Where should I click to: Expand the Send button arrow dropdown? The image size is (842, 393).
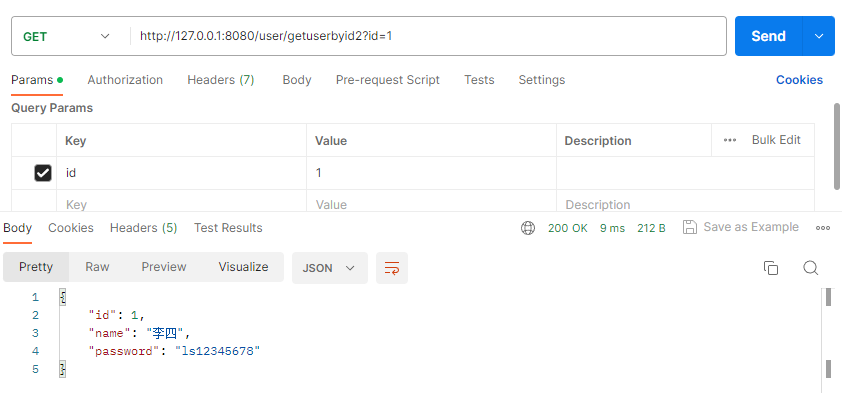click(819, 36)
